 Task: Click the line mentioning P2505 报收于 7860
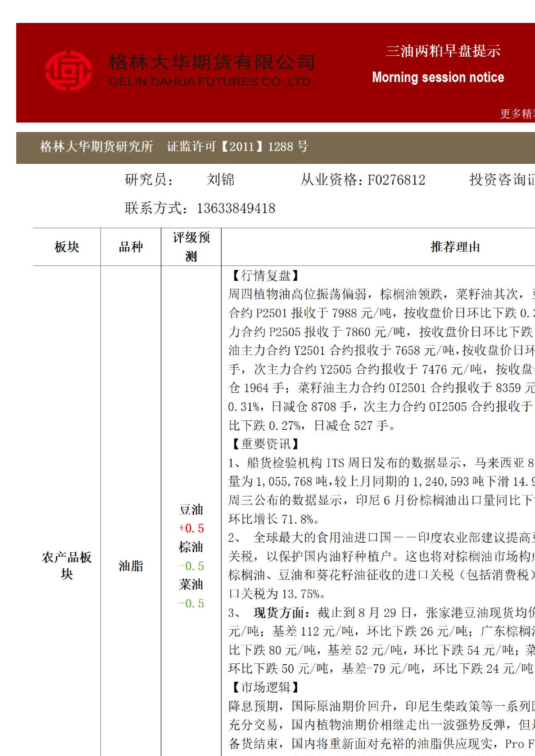click(x=381, y=332)
